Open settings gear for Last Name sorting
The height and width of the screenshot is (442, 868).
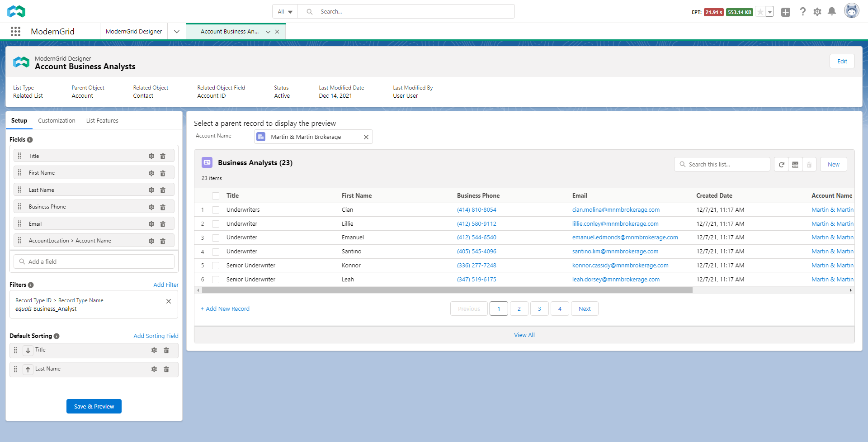pos(154,369)
